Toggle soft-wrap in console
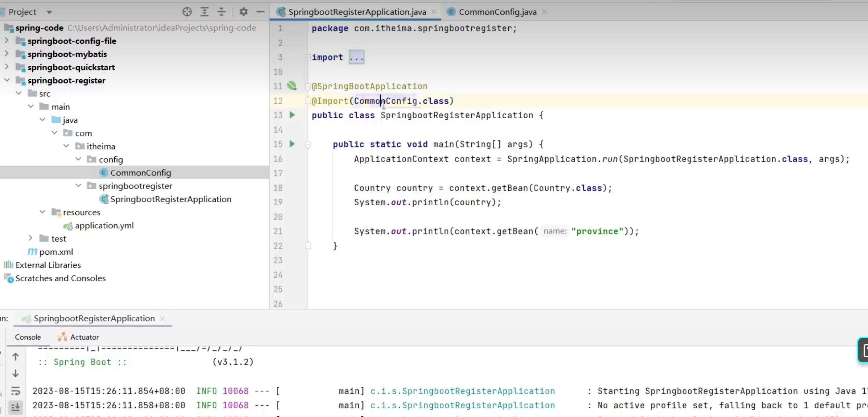This screenshot has height=417, width=868. coord(15,391)
